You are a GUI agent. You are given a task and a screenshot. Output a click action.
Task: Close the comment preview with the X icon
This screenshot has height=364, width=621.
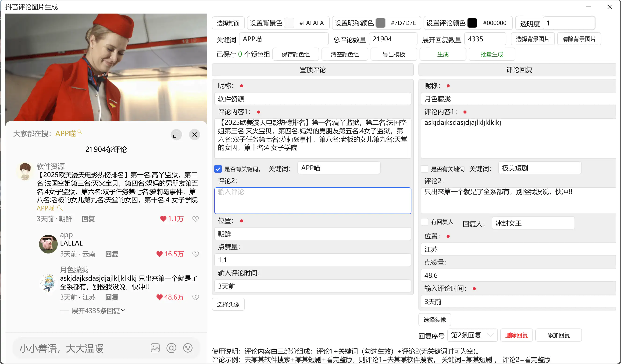point(195,135)
